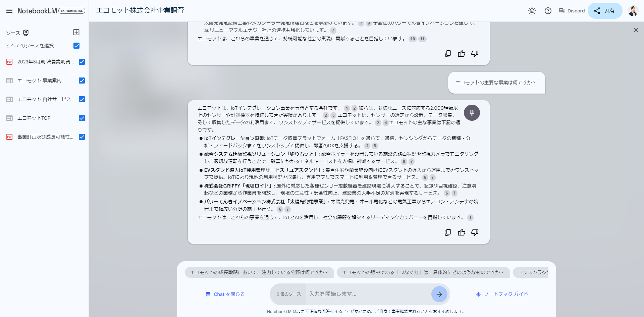Close the chat panel with X
Image resolution: width=644 pixels, height=317 pixels.
tap(636, 30)
